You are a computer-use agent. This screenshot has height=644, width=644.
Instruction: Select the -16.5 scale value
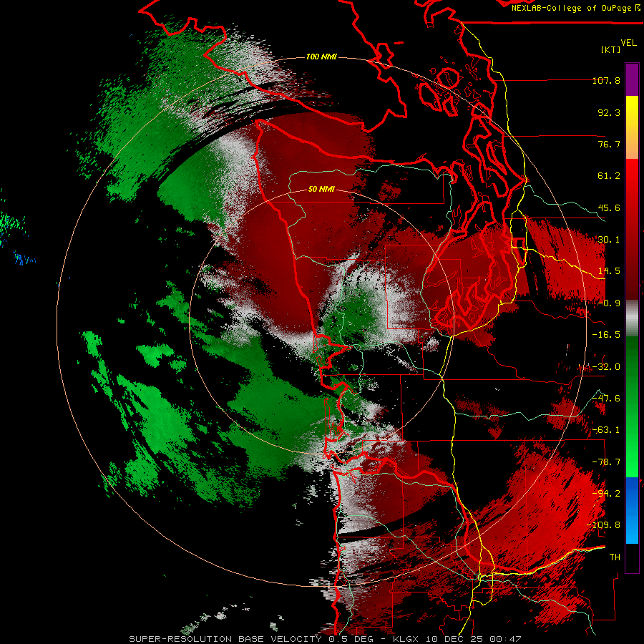click(606, 335)
